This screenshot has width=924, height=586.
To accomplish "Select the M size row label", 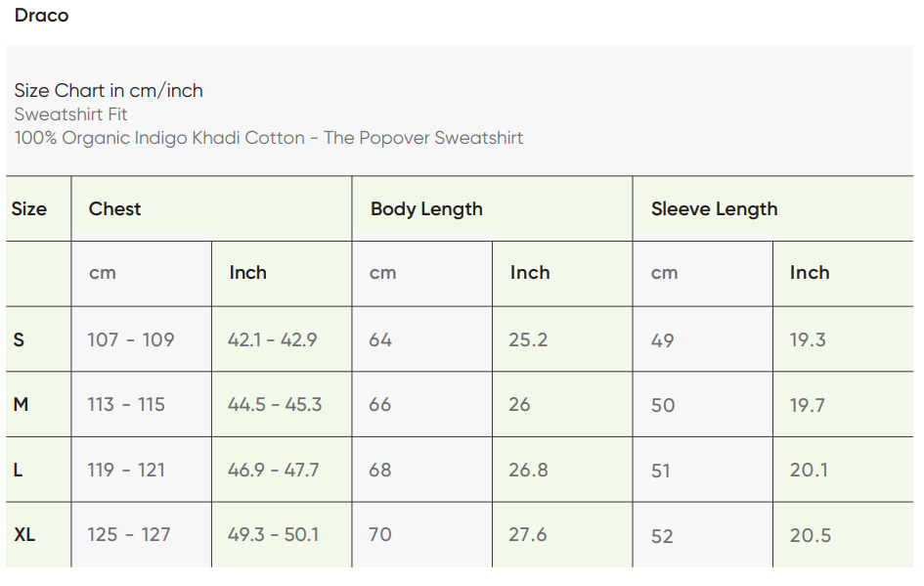I will click(21, 405).
